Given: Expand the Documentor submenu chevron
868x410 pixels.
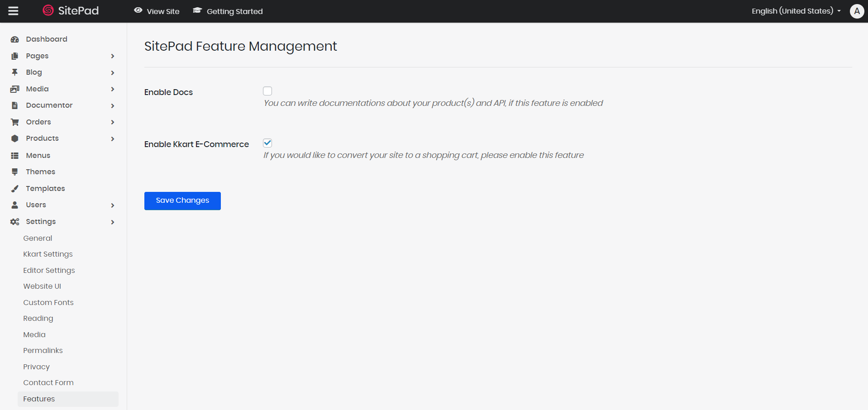Looking at the screenshot, I should pos(113,106).
